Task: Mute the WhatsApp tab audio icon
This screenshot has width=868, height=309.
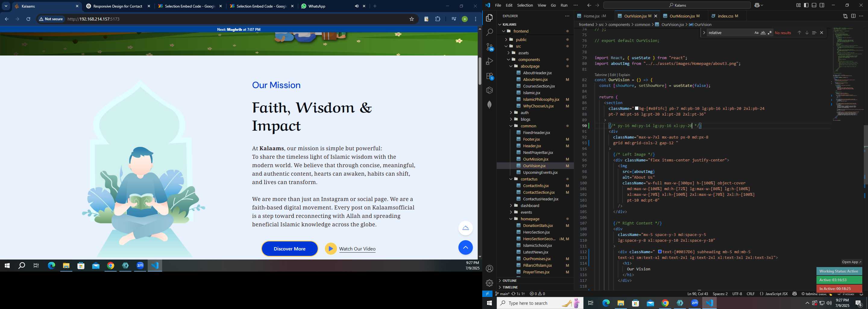Action: [357, 6]
